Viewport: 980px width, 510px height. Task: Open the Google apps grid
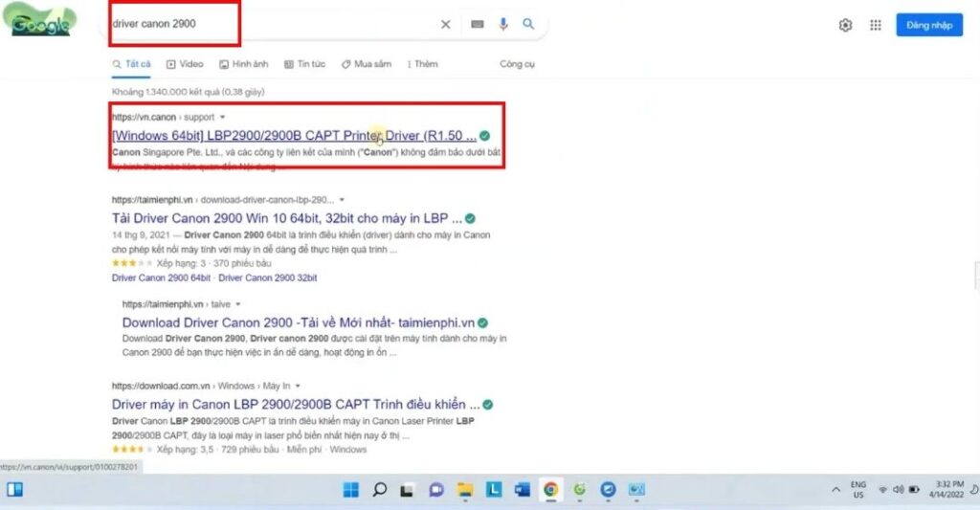coord(875,26)
